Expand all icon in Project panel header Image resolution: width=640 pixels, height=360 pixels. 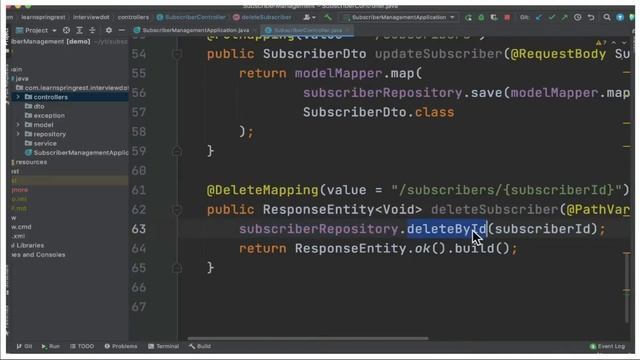point(80,30)
